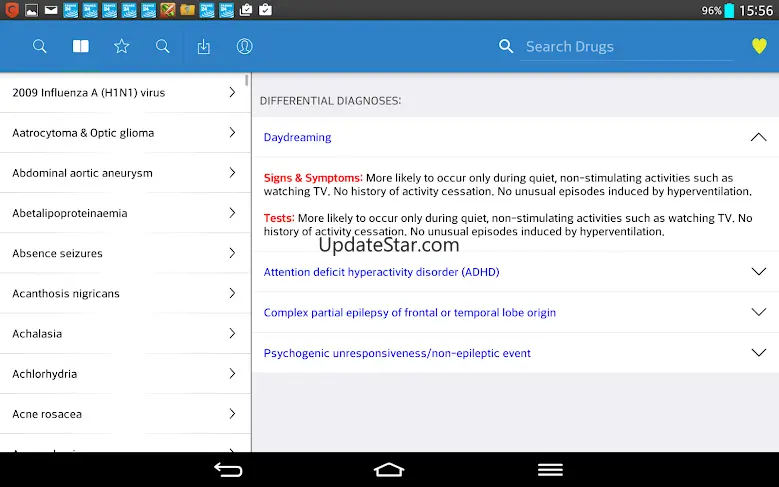Tap the magnifier beside Search Drugs
The image size is (779, 487).
point(506,46)
